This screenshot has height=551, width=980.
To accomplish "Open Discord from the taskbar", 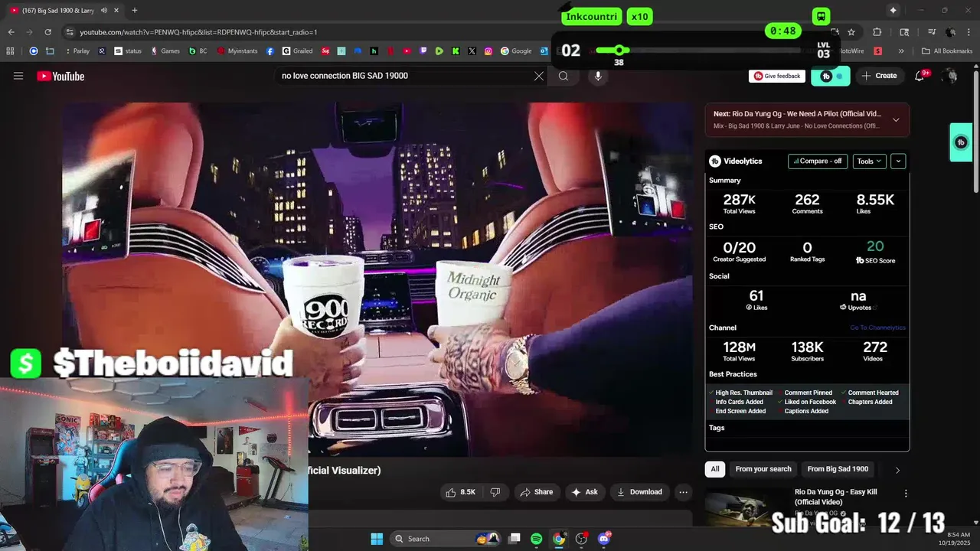I will (x=604, y=539).
